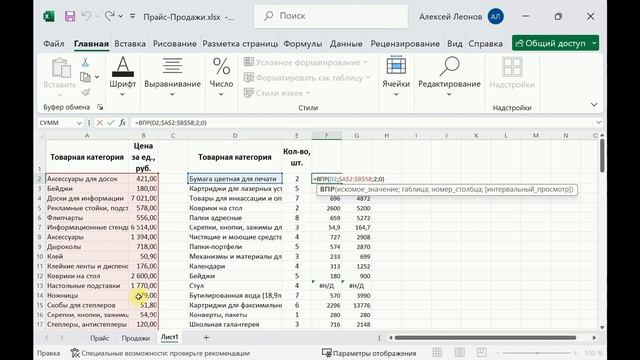This screenshot has height=360, width=640.
Task: Click the zoom slider in status bar
Action: point(537,353)
